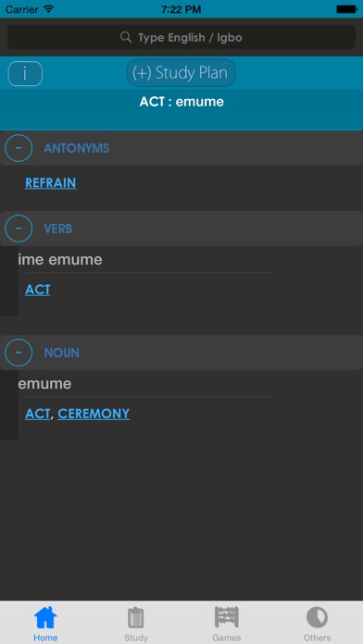The height and width of the screenshot is (644, 363).
Task: Open the CEREMONY link under NOUN
Action: (x=94, y=414)
